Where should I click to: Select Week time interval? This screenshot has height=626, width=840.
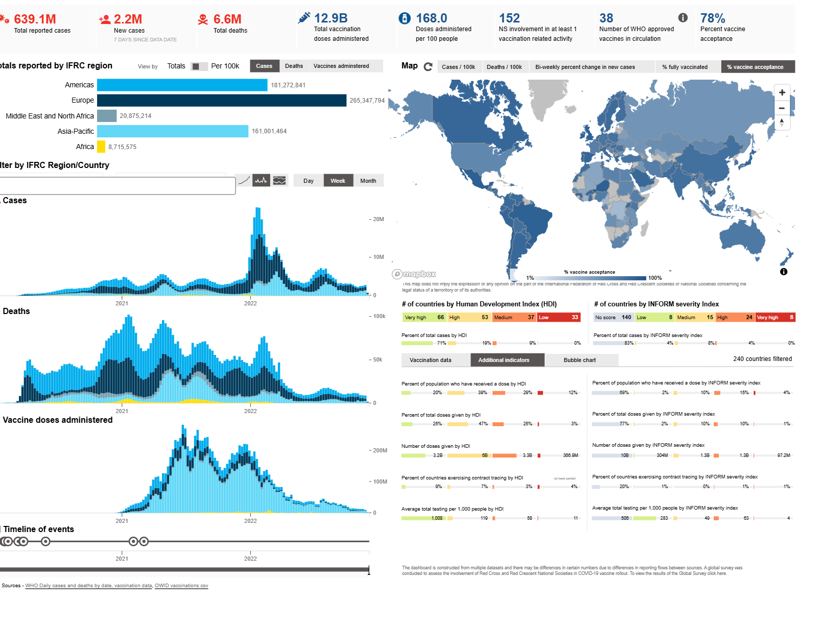[338, 181]
